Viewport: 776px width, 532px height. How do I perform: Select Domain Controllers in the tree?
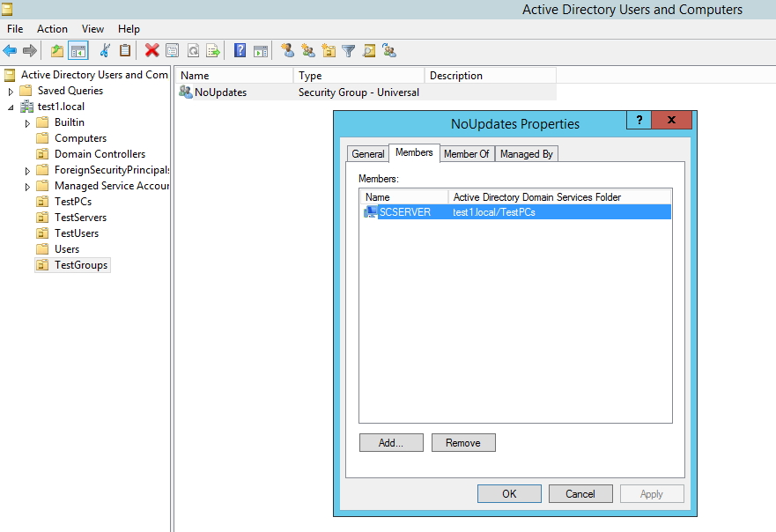pyautogui.click(x=100, y=154)
